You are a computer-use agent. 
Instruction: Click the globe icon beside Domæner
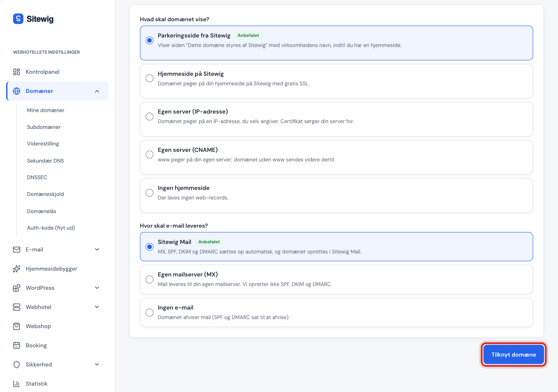coord(17,91)
